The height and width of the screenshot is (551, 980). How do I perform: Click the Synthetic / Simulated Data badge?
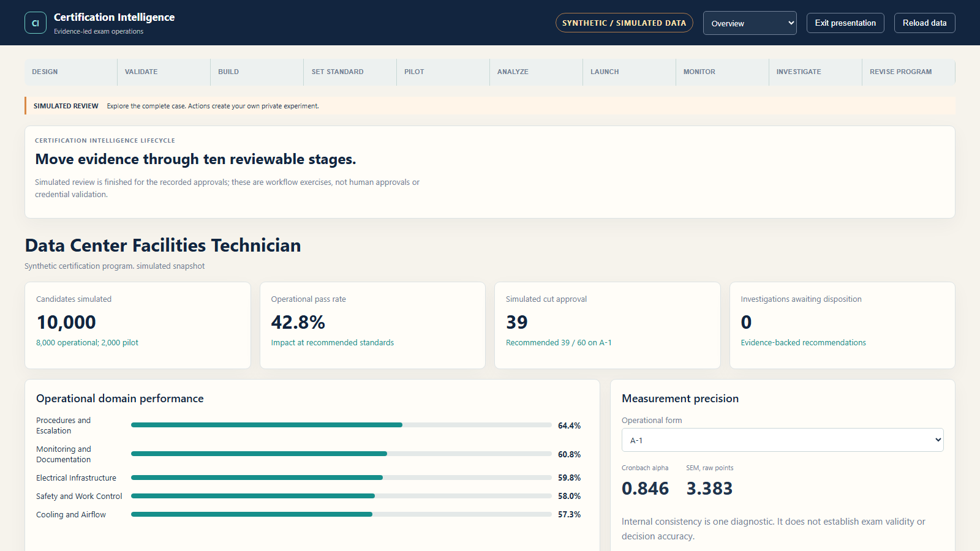coord(624,23)
